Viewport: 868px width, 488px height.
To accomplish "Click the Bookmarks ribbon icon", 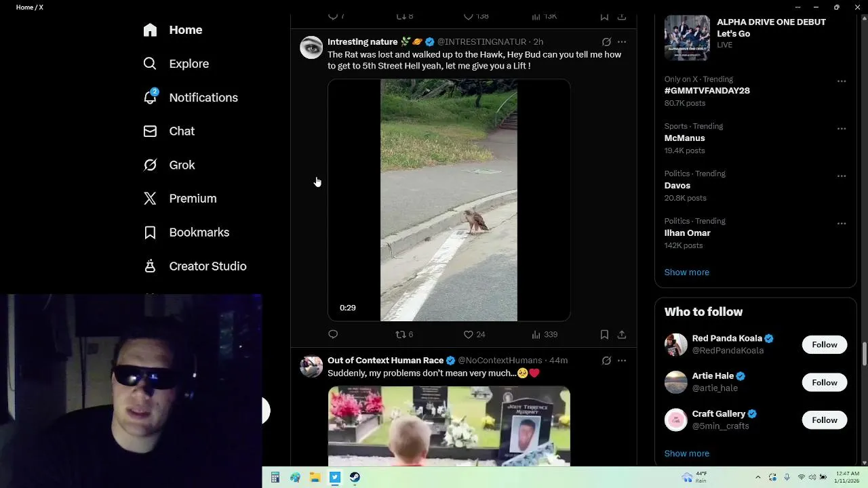I will (x=150, y=232).
